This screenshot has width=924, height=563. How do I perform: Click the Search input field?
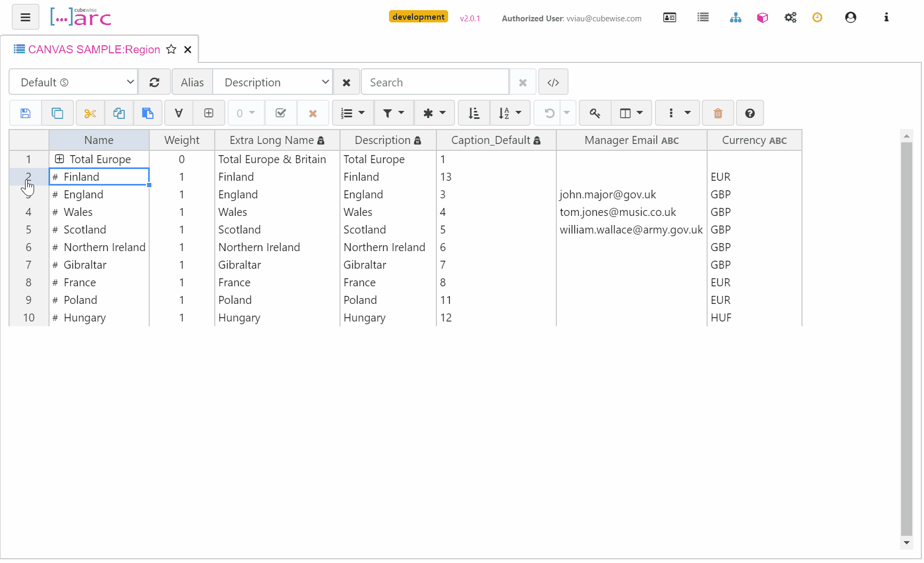[435, 83]
